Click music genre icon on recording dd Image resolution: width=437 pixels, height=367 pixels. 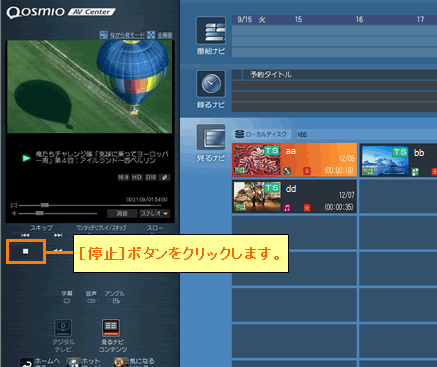287,208
